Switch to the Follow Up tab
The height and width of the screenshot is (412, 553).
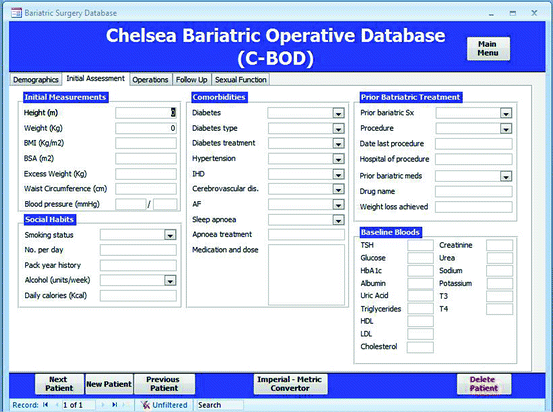pos(192,80)
